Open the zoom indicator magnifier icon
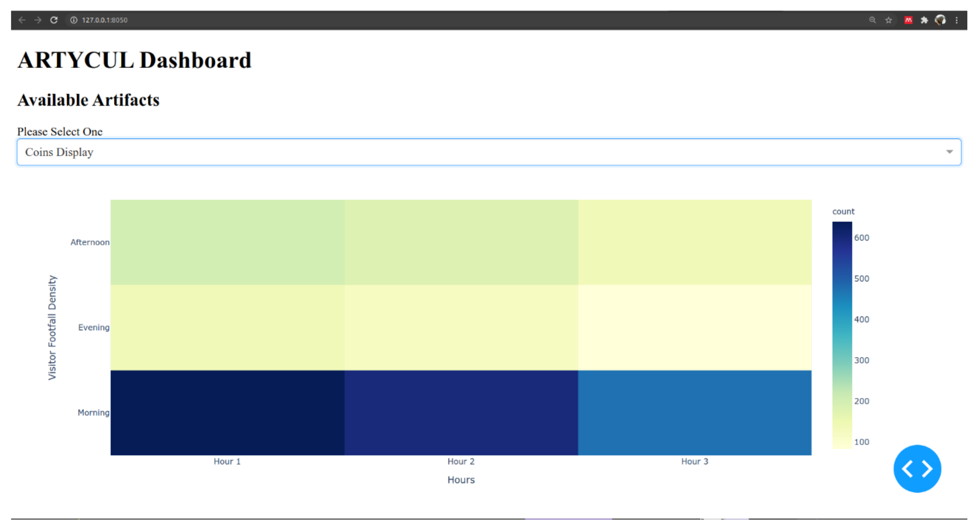This screenshot has width=980, height=532. point(872,20)
